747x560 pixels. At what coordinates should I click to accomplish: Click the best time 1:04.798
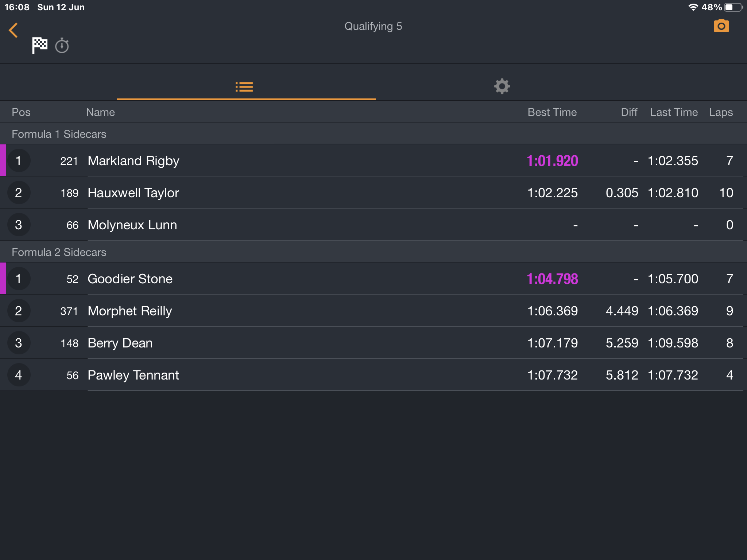coord(552,279)
